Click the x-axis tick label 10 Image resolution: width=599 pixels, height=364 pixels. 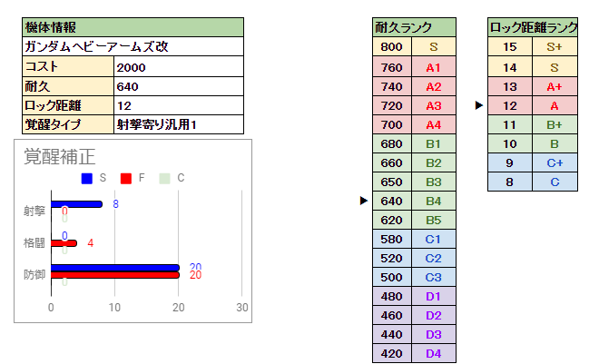pos(114,308)
